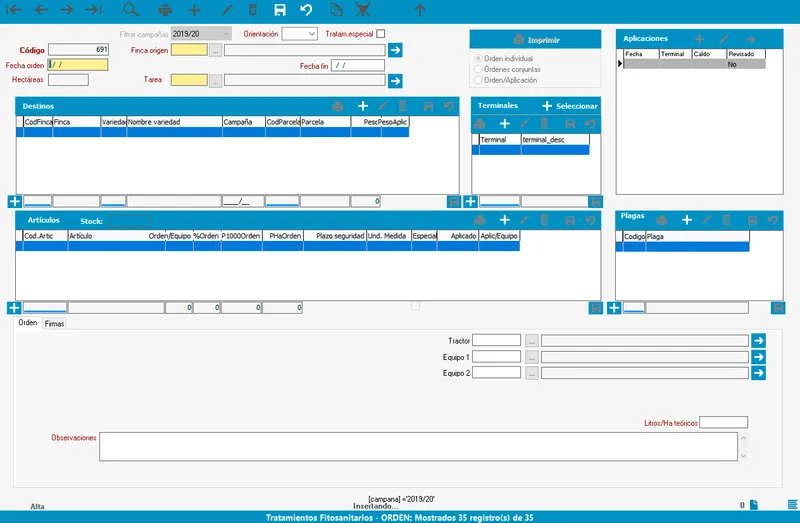The image size is (800, 523).
Task: Add a row in Destinos header
Action: tap(363, 106)
